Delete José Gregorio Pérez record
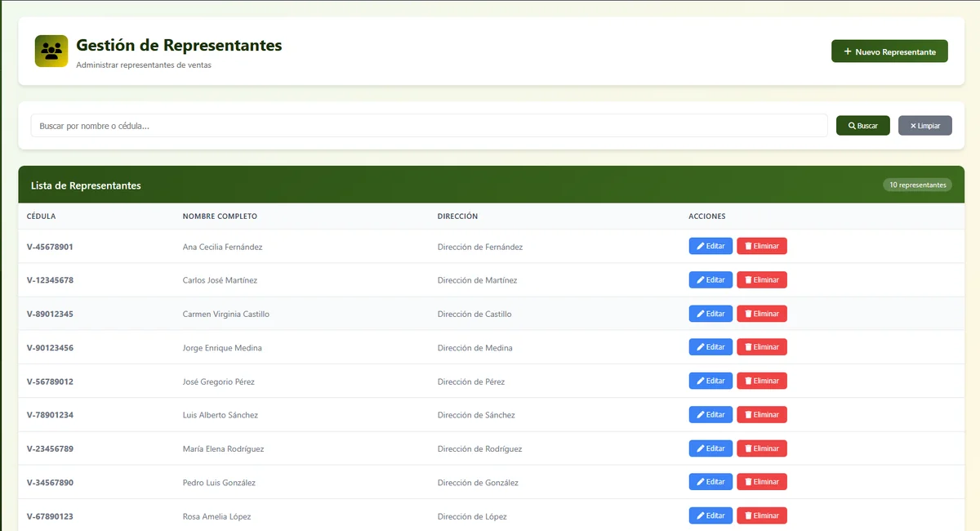This screenshot has width=980, height=531. [x=762, y=381]
